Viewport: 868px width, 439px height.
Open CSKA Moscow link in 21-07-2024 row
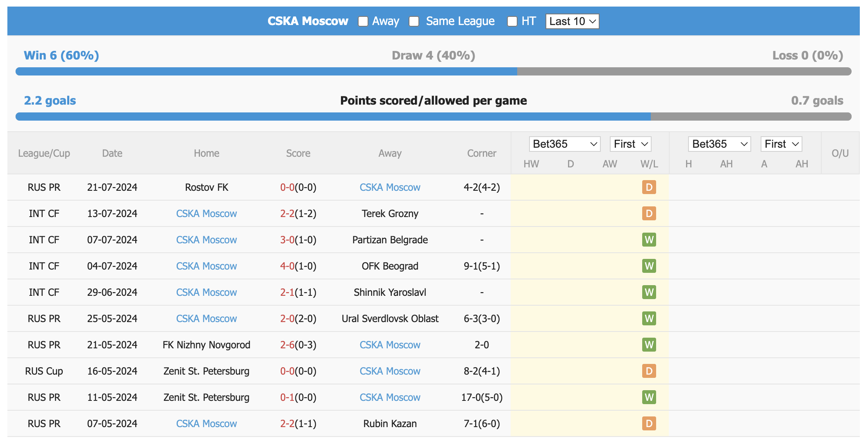[390, 187]
